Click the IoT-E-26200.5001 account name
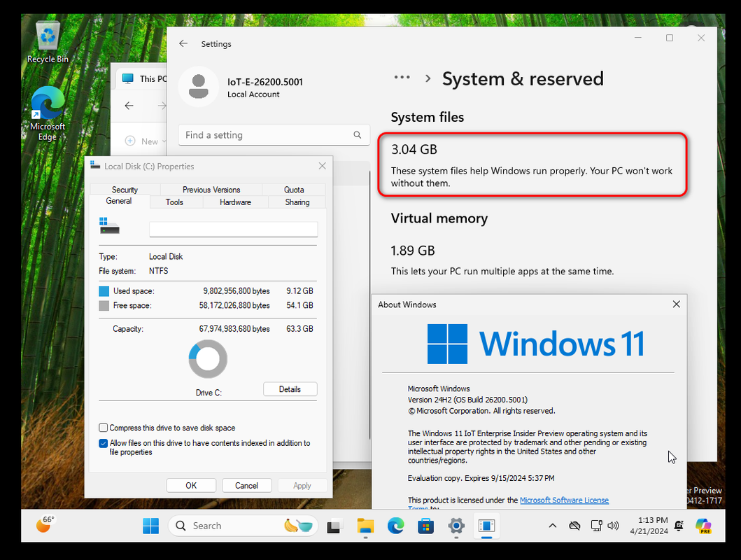 [265, 82]
